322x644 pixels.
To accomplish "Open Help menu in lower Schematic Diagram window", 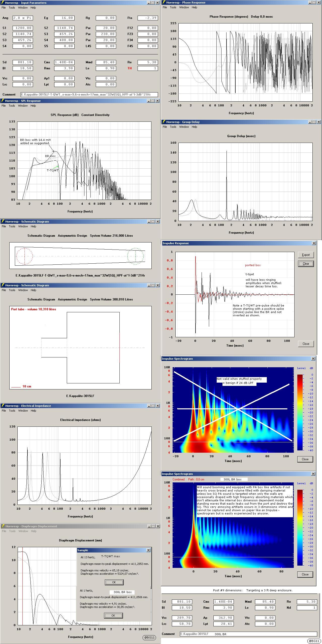I will pos(33,290).
